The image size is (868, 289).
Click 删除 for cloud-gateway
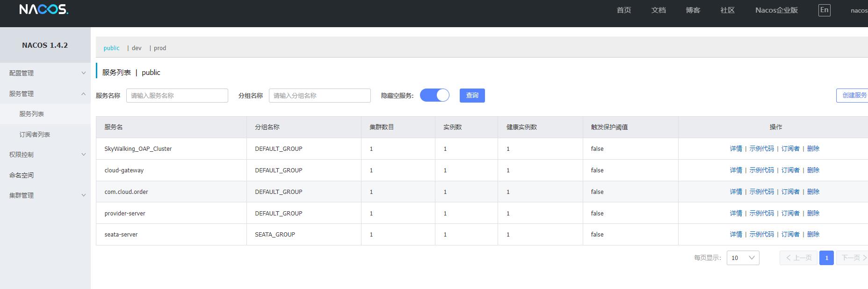(813, 170)
